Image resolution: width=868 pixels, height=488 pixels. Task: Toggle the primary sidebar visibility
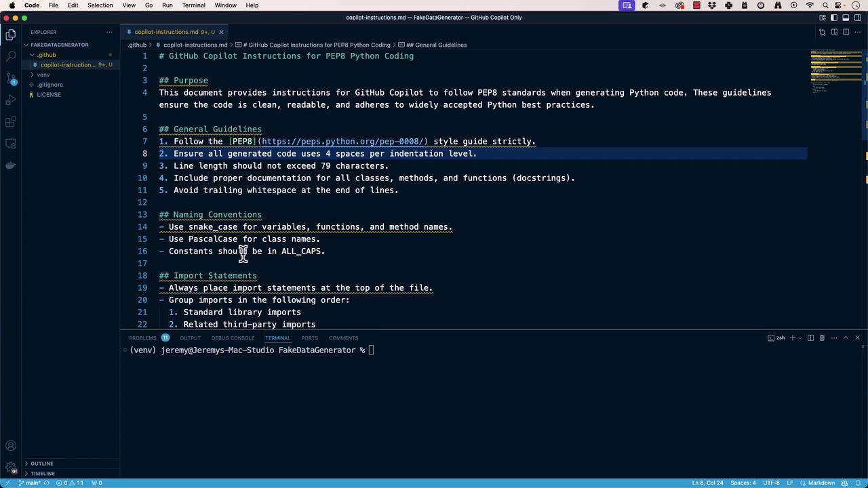click(835, 18)
